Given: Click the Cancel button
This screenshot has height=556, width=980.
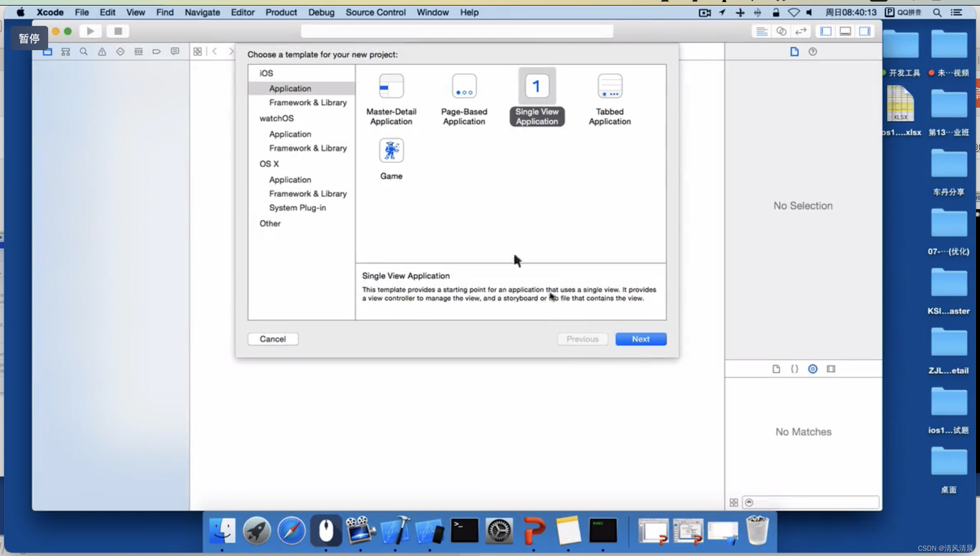Looking at the screenshot, I should 273,339.
